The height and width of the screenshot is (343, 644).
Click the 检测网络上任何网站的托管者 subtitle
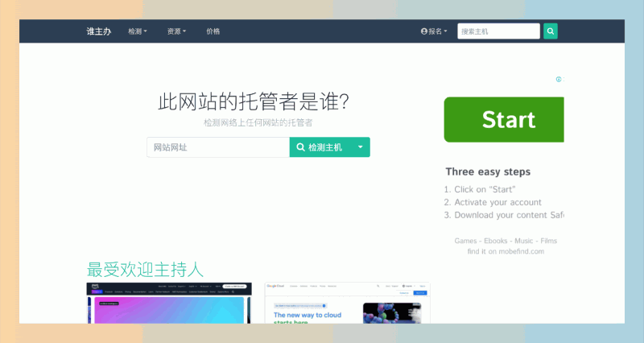(x=258, y=122)
